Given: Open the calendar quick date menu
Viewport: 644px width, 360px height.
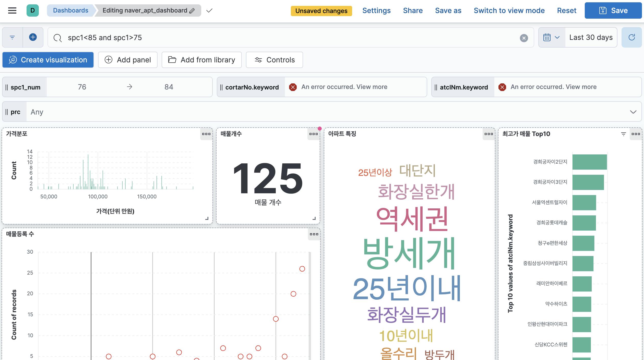Looking at the screenshot, I should click(x=551, y=37).
